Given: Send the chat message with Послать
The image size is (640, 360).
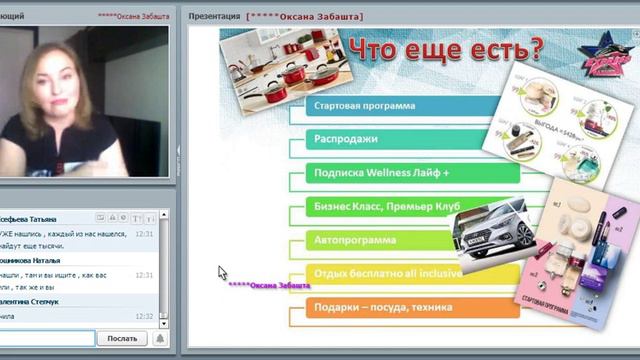Looking at the screenshot, I should [122, 338].
